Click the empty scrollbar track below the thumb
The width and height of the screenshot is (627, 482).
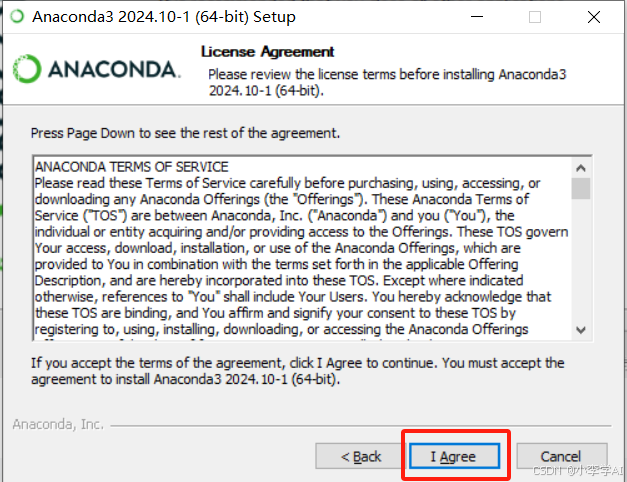[581, 260]
